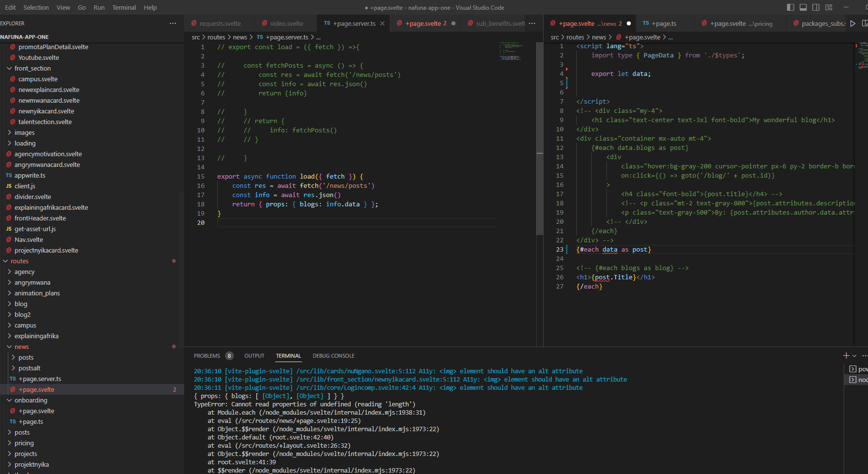Viewport: 868px width, 474px height.
Task: Place cursor on empty line 20
Action: pos(357,222)
